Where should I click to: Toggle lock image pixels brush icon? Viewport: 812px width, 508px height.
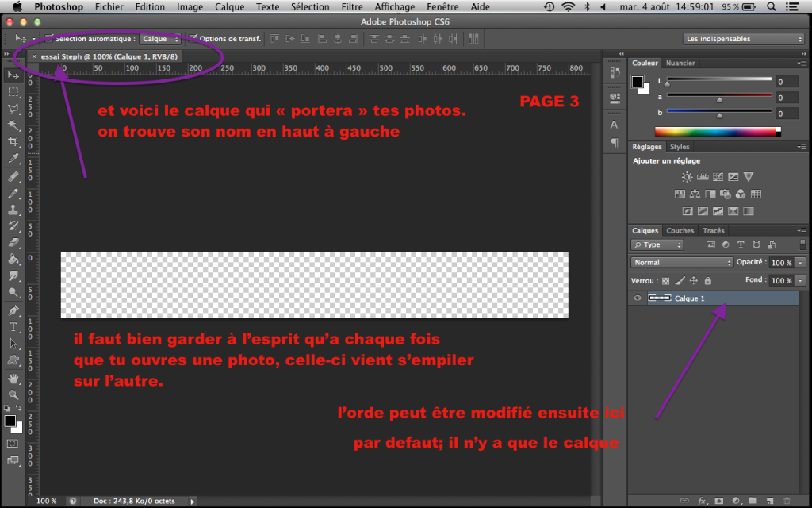click(680, 281)
